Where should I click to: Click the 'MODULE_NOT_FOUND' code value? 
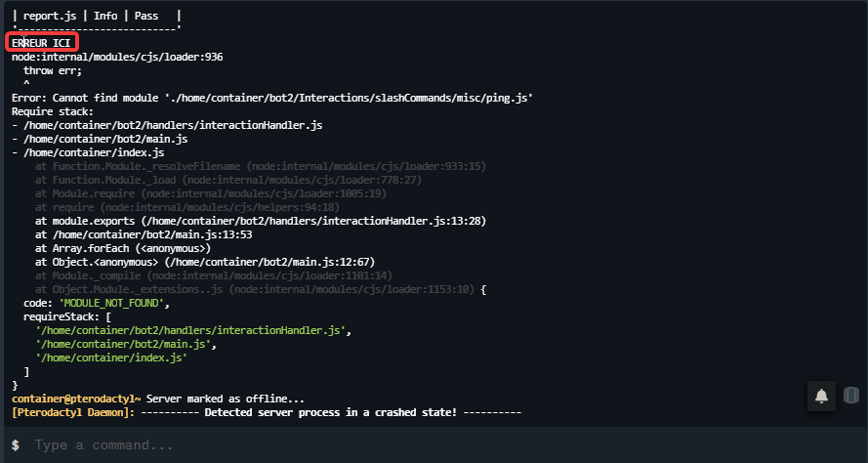(111, 303)
